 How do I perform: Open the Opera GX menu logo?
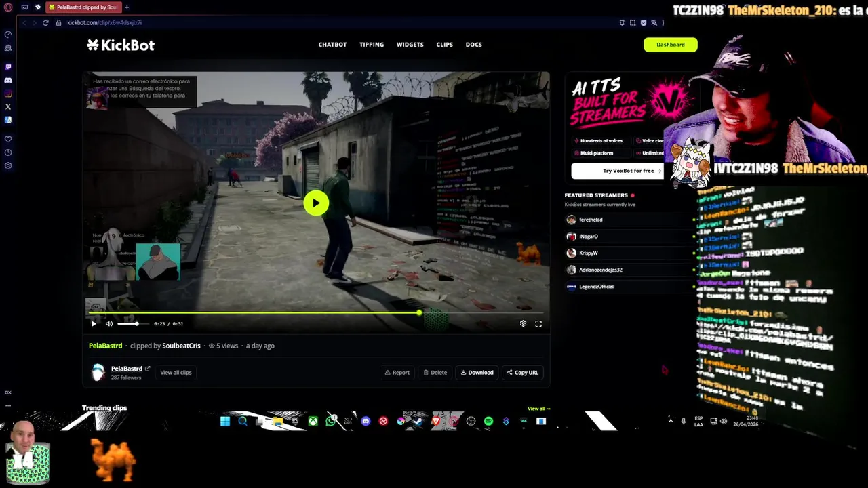(8, 7)
